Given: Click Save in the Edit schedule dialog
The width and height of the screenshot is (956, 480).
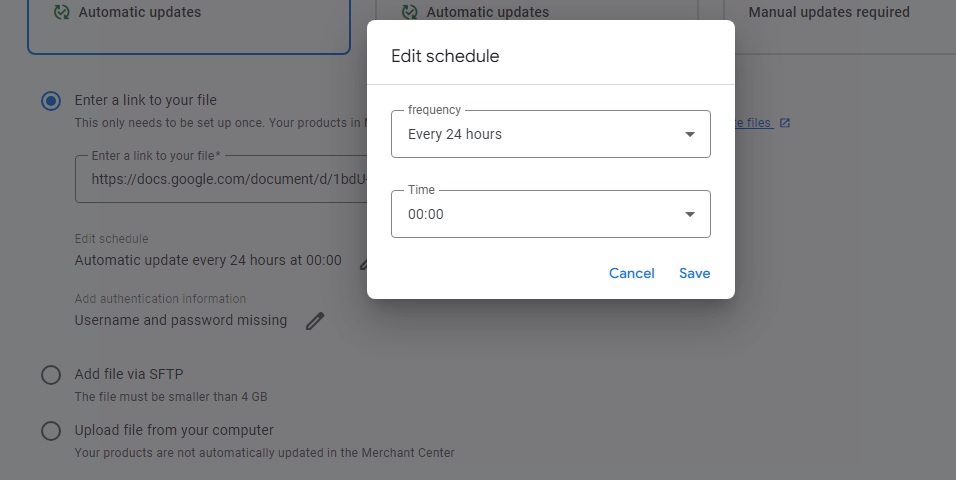Looking at the screenshot, I should pyautogui.click(x=694, y=273).
